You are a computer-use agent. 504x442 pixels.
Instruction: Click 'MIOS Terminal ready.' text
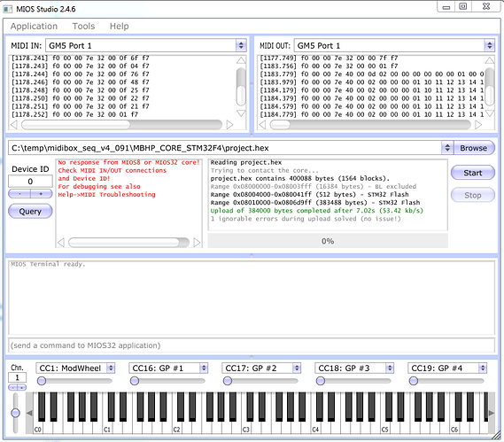(48, 264)
